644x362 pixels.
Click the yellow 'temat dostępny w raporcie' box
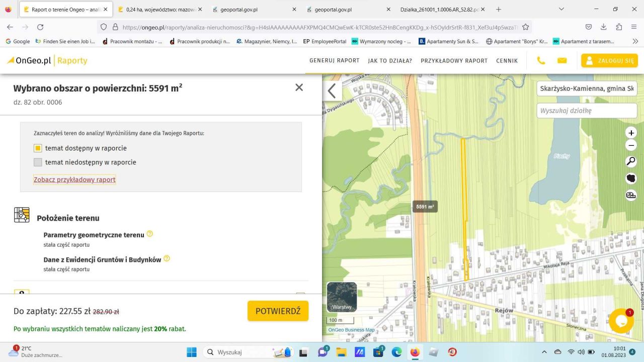(38, 148)
